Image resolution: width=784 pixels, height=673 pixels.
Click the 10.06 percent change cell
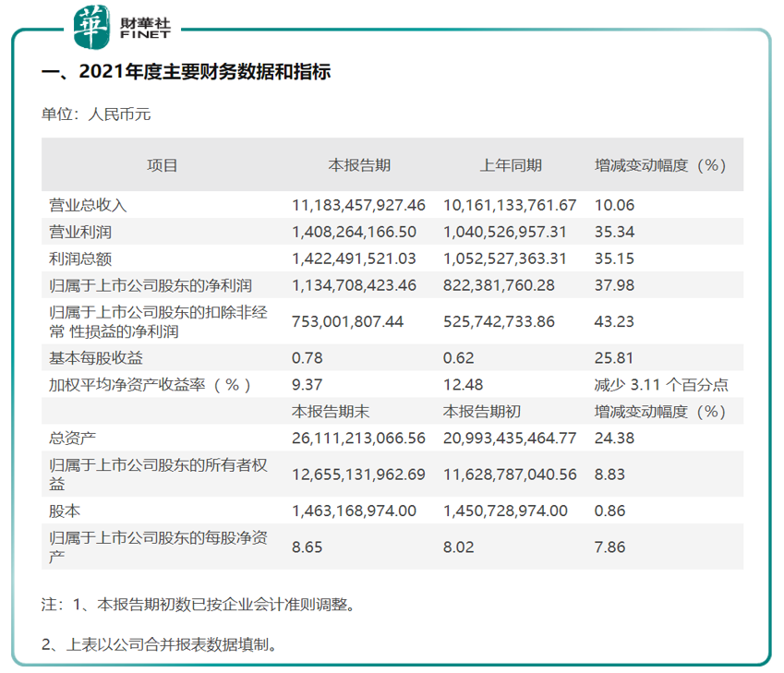[x=614, y=205]
